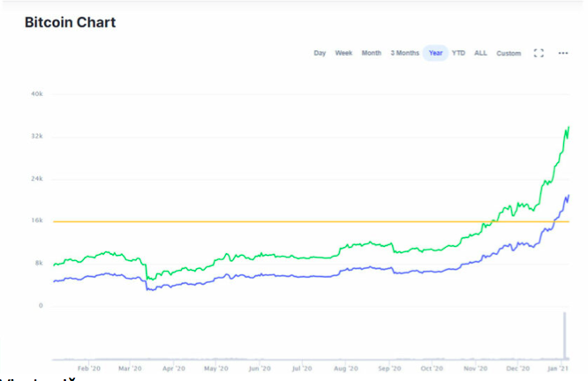The image size is (588, 381).
Task: Select the Week time range
Action: (x=343, y=53)
